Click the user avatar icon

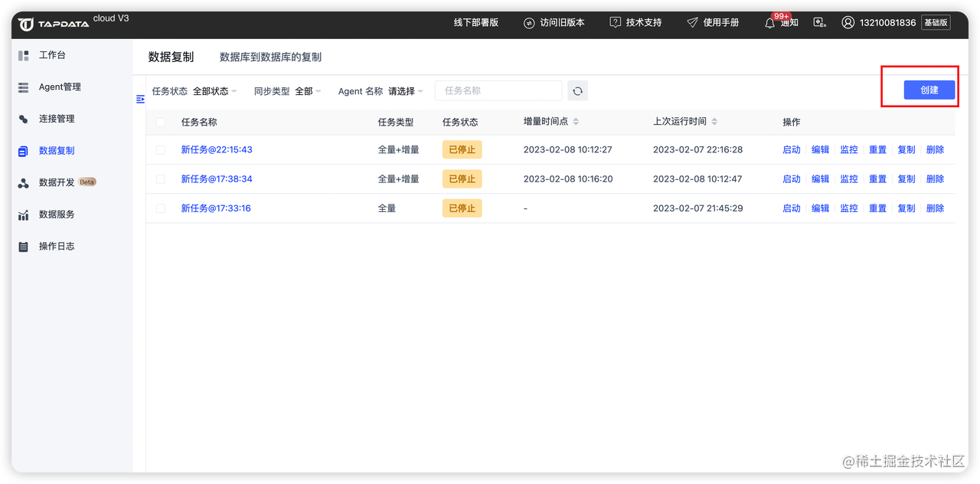[848, 23]
